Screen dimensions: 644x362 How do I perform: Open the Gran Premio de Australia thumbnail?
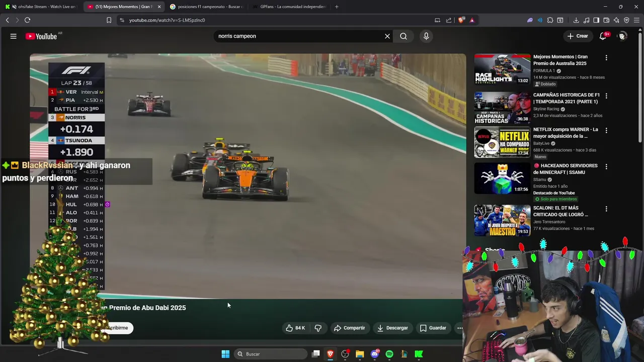pyautogui.click(x=502, y=69)
